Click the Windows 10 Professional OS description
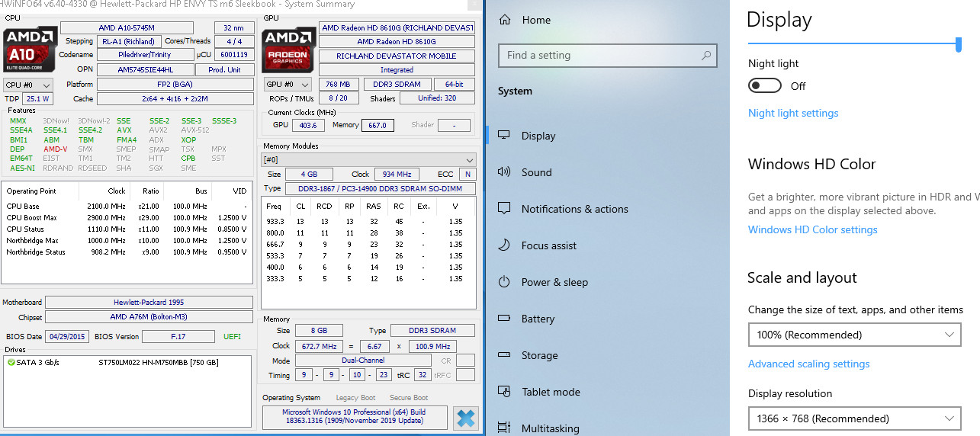Screen dimensions: 980x436 [355, 417]
